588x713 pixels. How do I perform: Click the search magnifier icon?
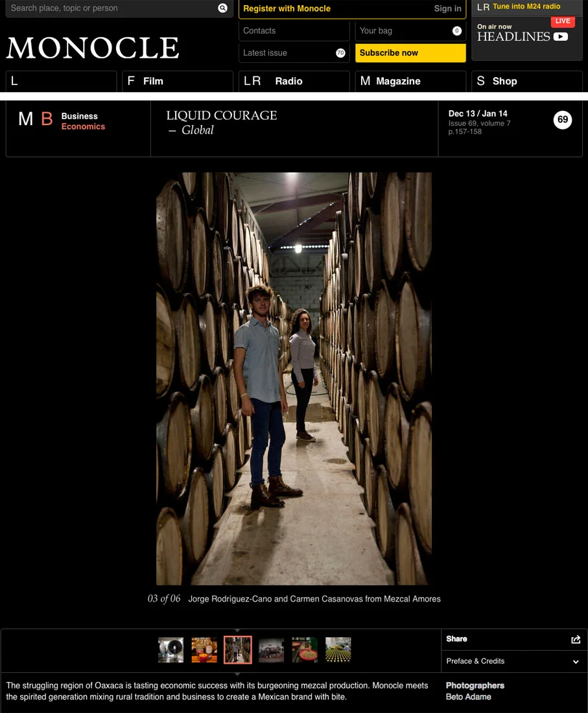click(x=222, y=8)
